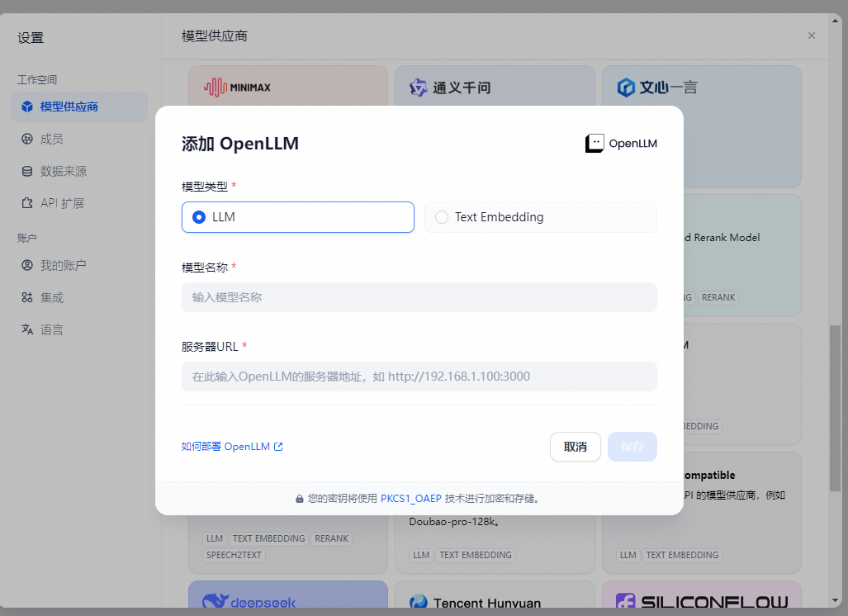Open the 如何部署 OpenLLM help link
Image resolution: width=848 pixels, height=616 pixels.
(x=232, y=446)
